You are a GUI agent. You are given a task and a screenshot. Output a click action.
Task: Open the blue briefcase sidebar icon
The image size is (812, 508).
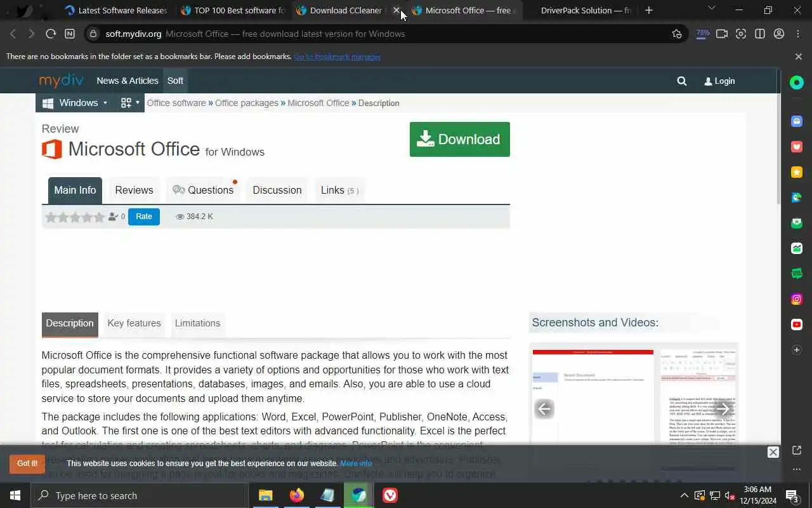(x=797, y=121)
